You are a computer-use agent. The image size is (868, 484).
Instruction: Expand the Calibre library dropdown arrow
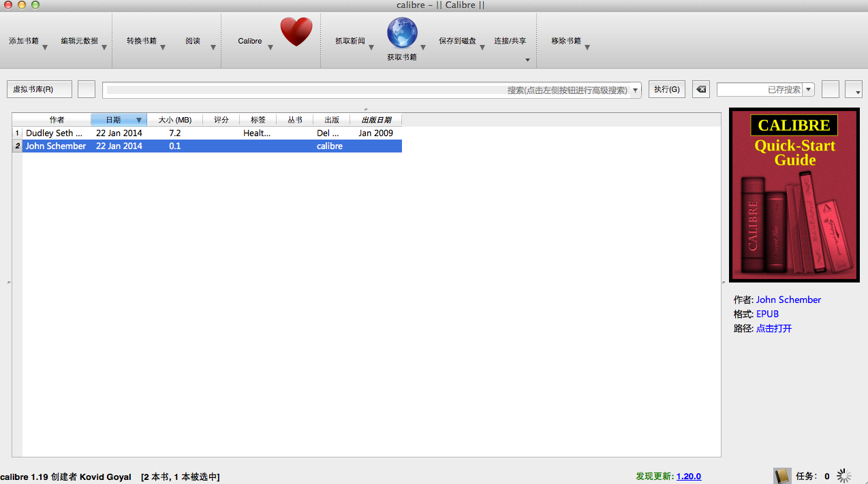click(270, 48)
